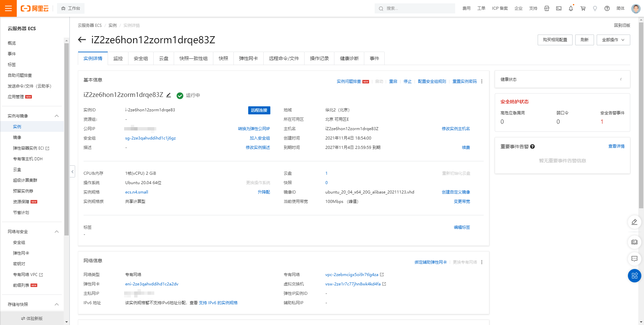Collapse the 存储与快照 section

tap(57, 305)
